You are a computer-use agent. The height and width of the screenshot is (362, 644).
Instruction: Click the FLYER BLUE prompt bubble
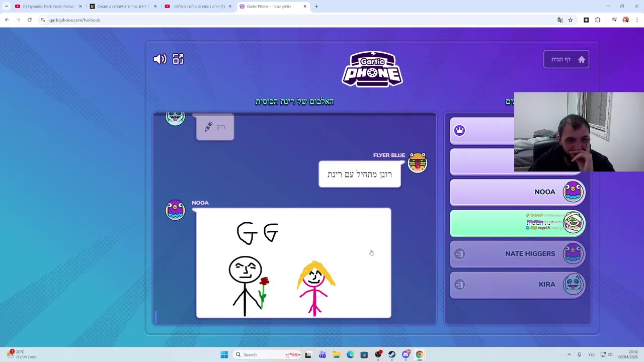pyautogui.click(x=360, y=174)
